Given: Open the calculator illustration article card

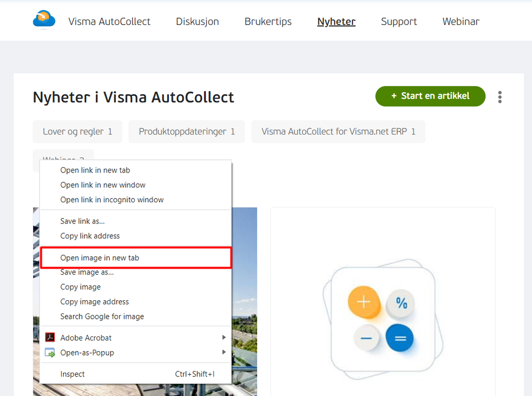Looking at the screenshot, I should tap(383, 302).
